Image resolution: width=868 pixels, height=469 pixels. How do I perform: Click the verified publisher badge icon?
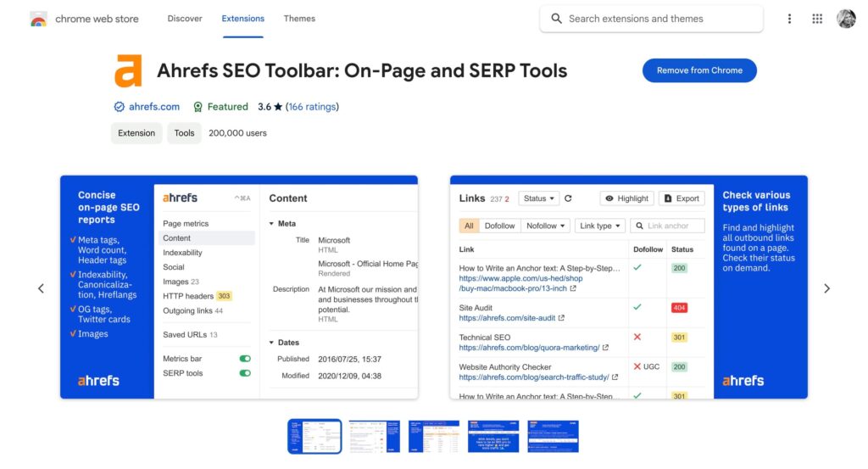(119, 107)
